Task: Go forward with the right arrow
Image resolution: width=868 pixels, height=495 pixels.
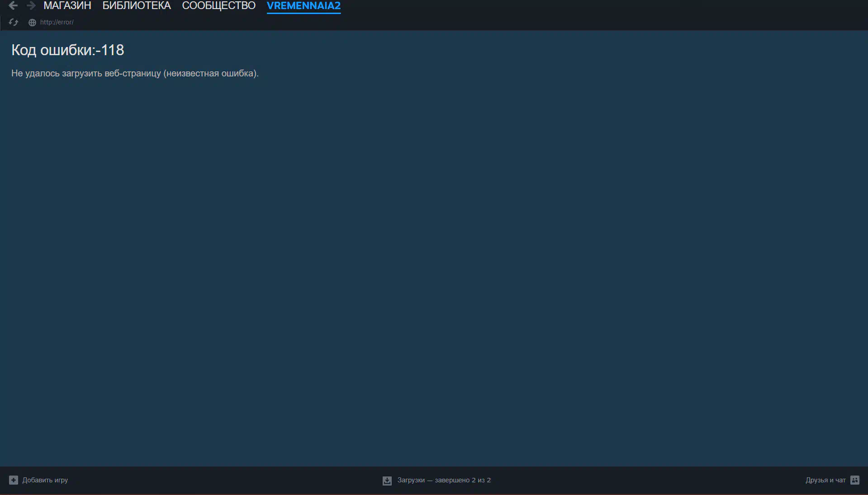Action: point(31,5)
